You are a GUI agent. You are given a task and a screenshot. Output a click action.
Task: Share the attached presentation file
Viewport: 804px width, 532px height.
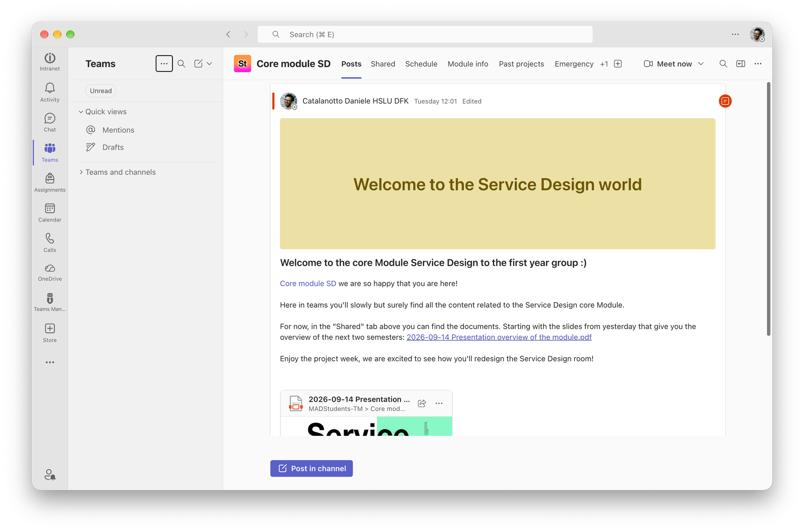point(422,403)
